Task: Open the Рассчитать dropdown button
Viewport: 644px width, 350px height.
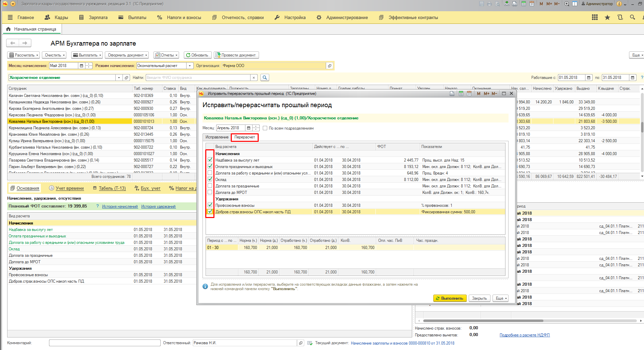Action: (x=23, y=55)
